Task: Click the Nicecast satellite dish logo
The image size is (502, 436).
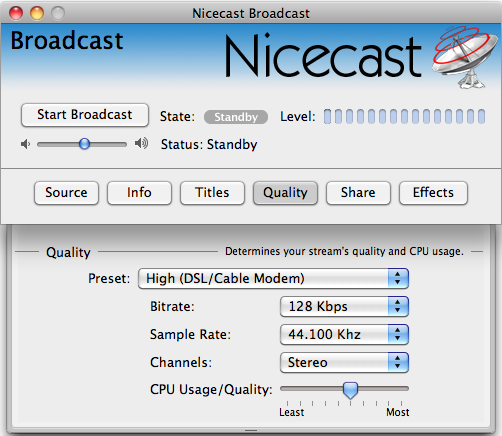Action: pyautogui.click(x=464, y=57)
